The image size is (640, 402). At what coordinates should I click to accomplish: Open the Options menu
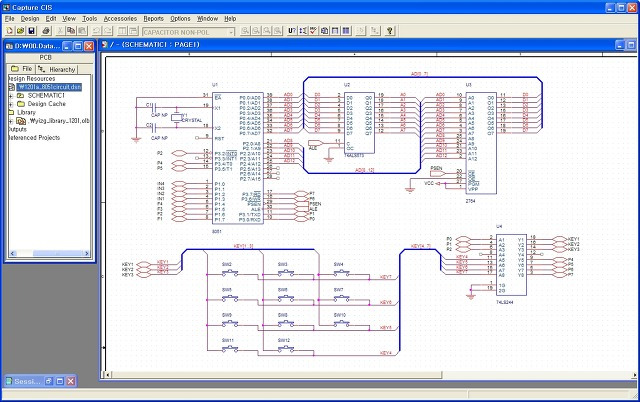(x=180, y=18)
